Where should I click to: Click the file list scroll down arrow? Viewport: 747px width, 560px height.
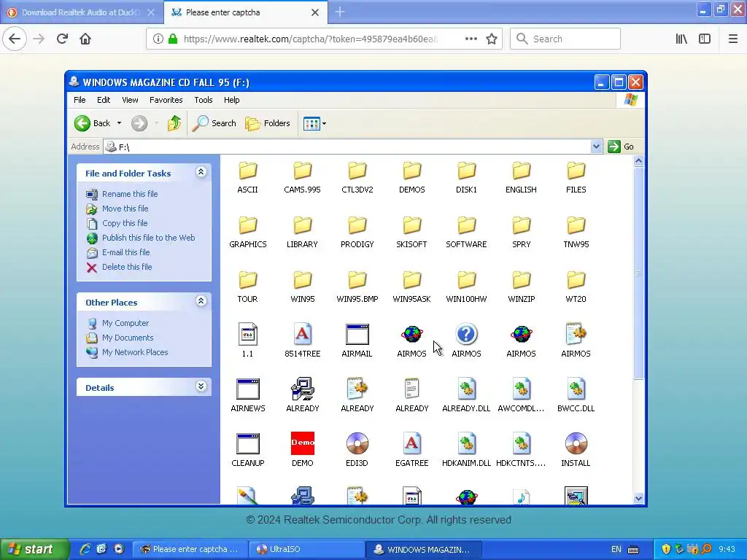pos(638,499)
